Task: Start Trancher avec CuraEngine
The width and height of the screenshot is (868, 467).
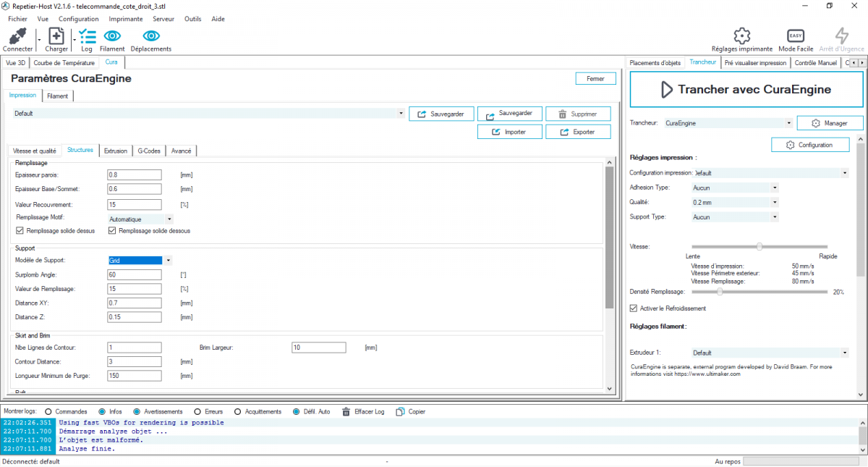Action: point(746,90)
